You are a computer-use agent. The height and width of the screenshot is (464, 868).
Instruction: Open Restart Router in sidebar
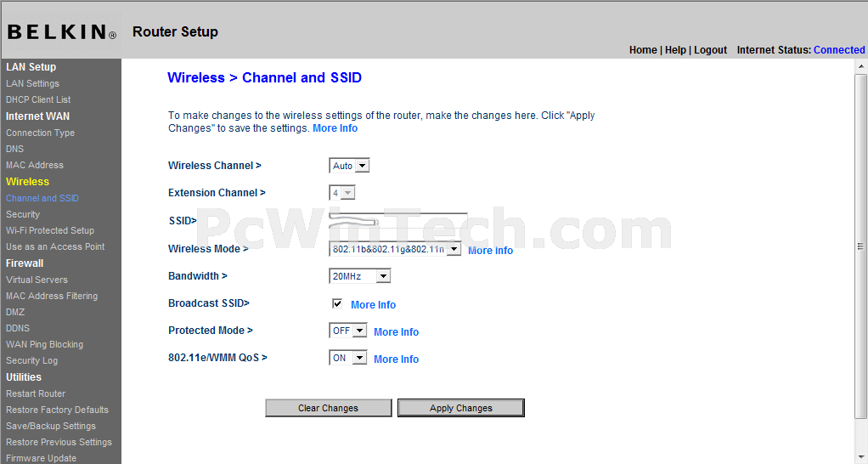pyautogui.click(x=36, y=393)
